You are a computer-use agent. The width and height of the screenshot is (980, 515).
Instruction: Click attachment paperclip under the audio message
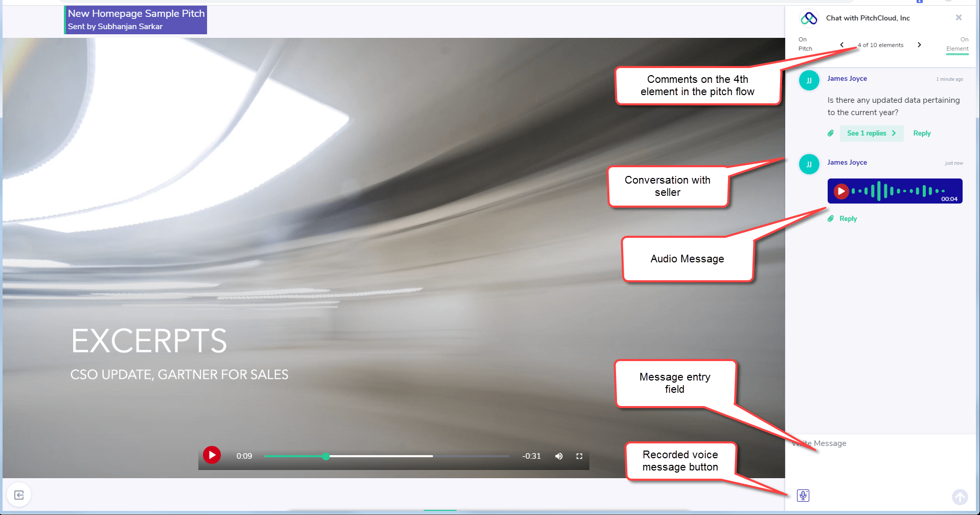[831, 219]
